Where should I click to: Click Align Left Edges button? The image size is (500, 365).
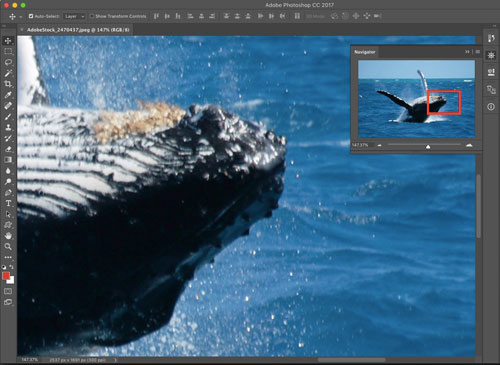click(x=190, y=16)
